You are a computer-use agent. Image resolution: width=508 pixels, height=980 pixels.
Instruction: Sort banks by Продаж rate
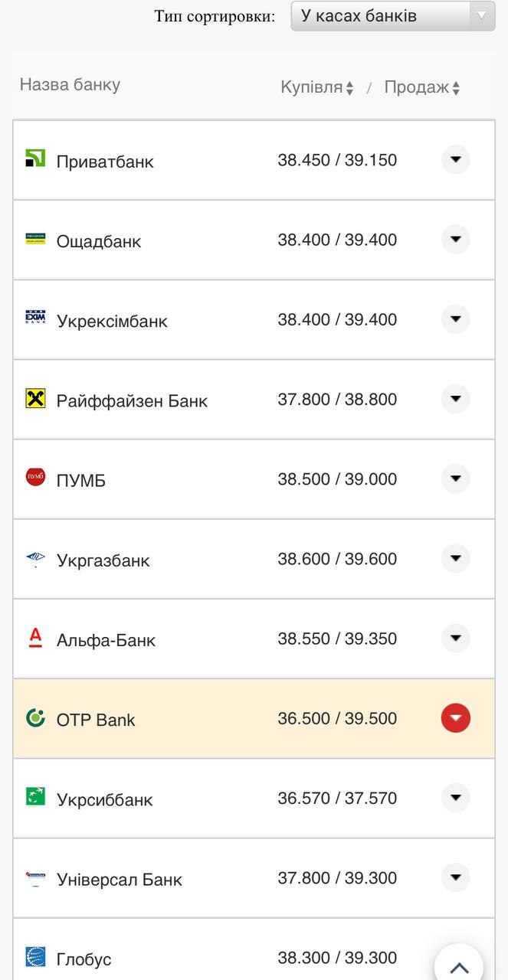tap(421, 87)
